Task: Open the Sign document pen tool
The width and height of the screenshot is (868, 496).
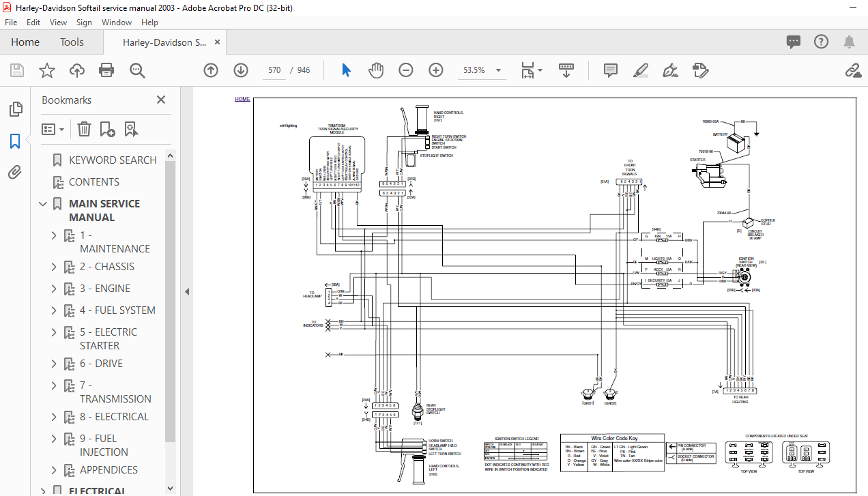Action: [670, 70]
